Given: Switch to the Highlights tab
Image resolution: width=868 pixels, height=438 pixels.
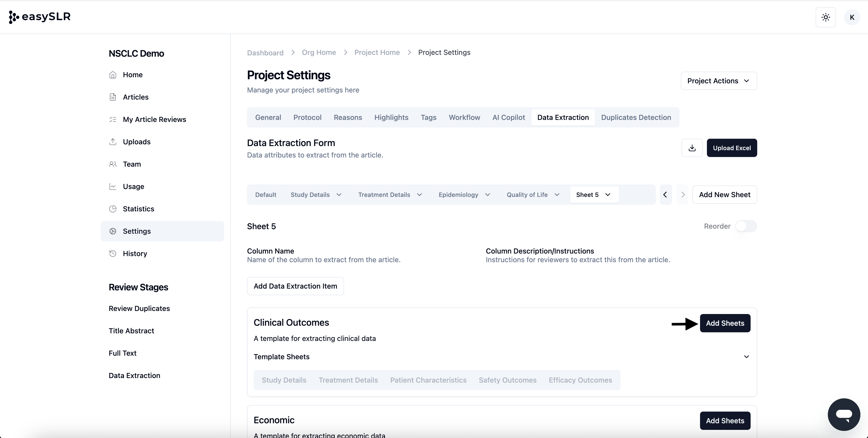Looking at the screenshot, I should pyautogui.click(x=391, y=117).
